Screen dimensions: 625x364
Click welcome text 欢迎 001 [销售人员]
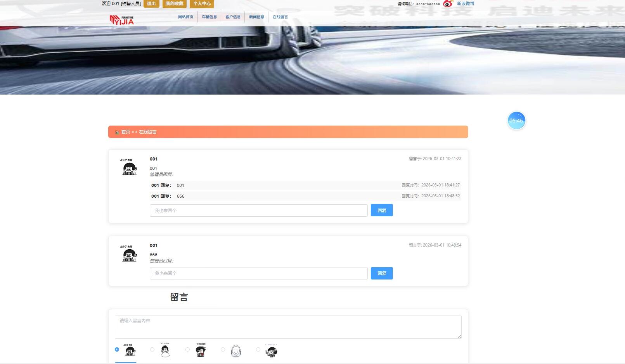[121, 3]
